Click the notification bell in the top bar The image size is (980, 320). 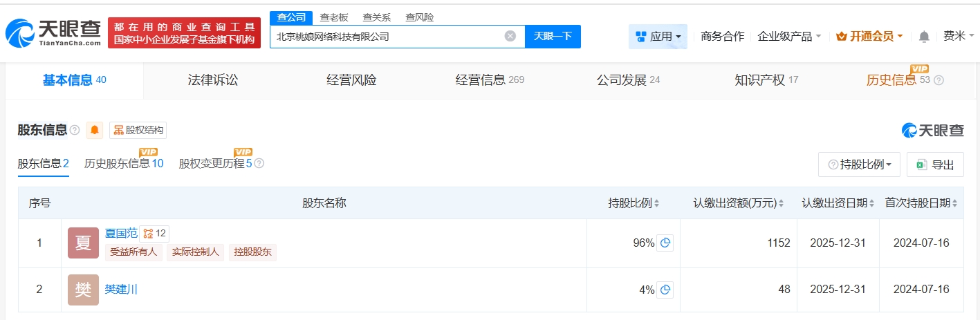pyautogui.click(x=924, y=37)
